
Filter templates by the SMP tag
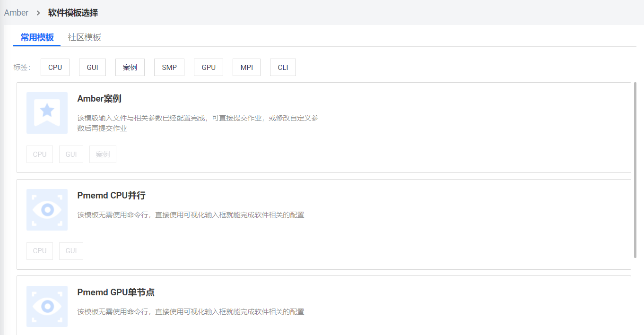tap(169, 68)
